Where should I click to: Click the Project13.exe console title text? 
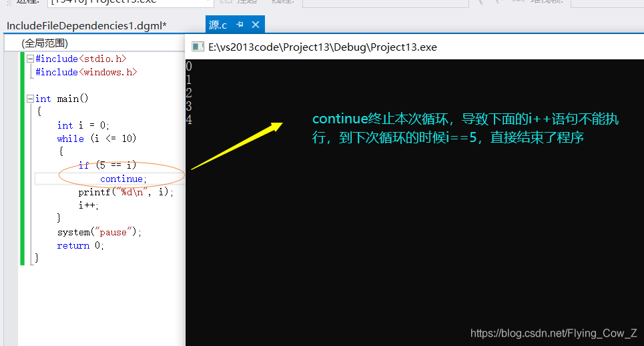pos(322,47)
